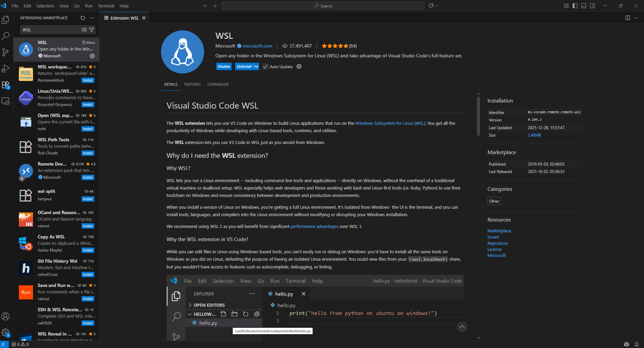Clear the extensions search results
This screenshot has height=348, width=644.
(x=84, y=30)
